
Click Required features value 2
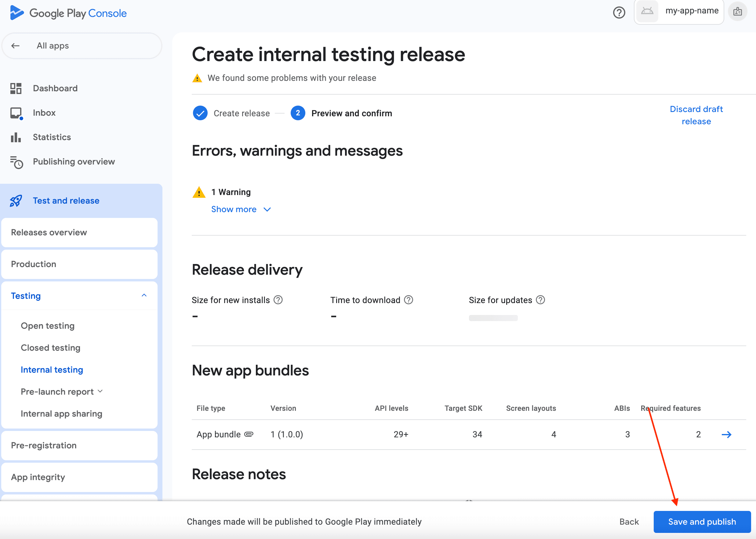tap(698, 434)
